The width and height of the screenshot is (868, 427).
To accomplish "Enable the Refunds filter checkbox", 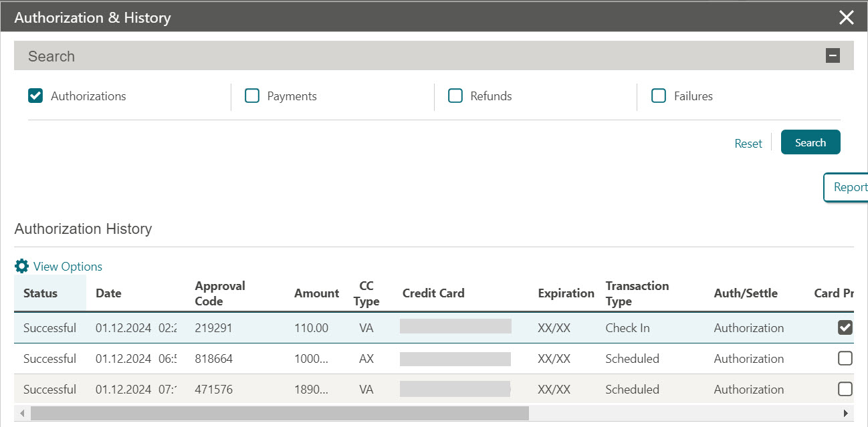I will 455,96.
